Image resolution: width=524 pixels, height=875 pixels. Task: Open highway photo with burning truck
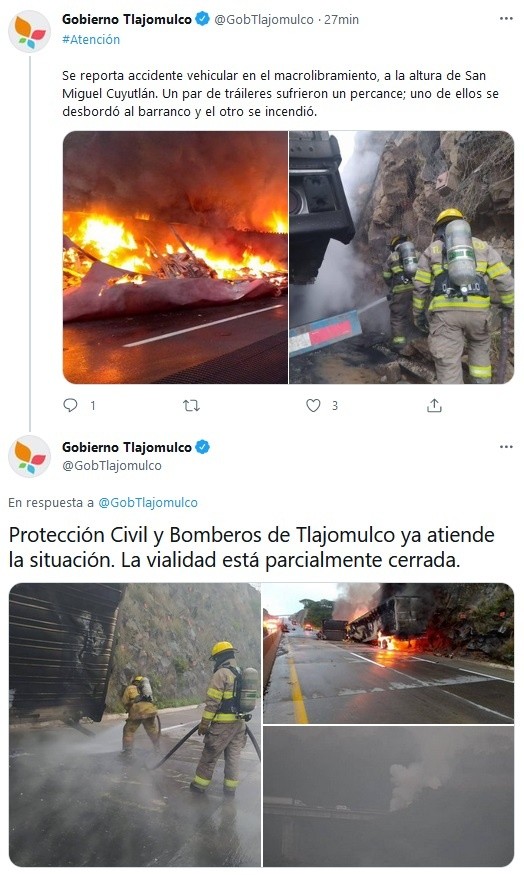tap(388, 653)
